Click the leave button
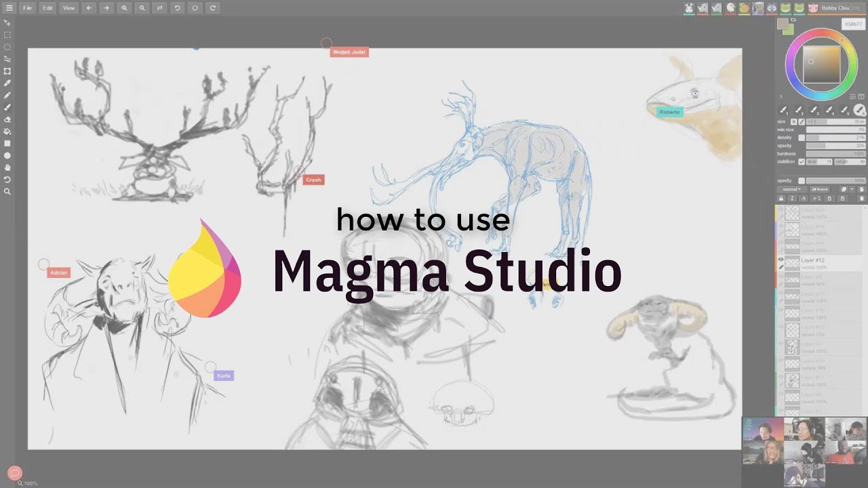868x488 pixels. point(820,189)
